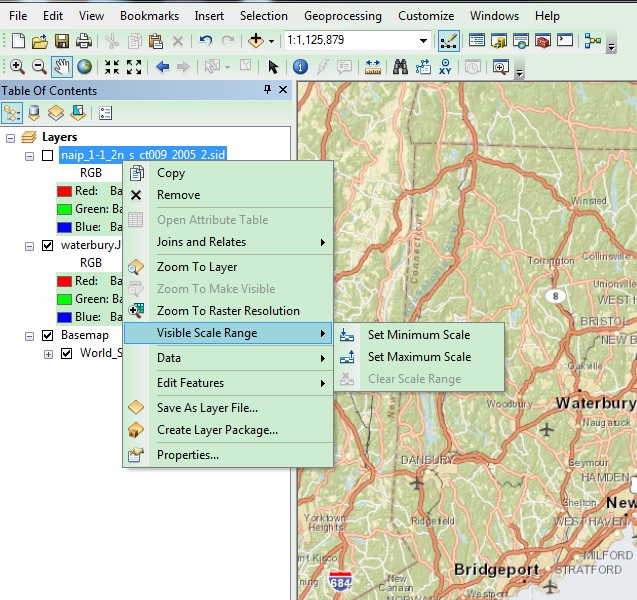Choose Create Layer Package...

(x=228, y=430)
